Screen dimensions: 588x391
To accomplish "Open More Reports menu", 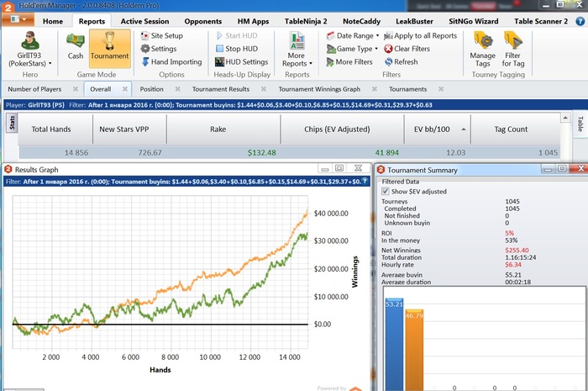I will pyautogui.click(x=297, y=50).
